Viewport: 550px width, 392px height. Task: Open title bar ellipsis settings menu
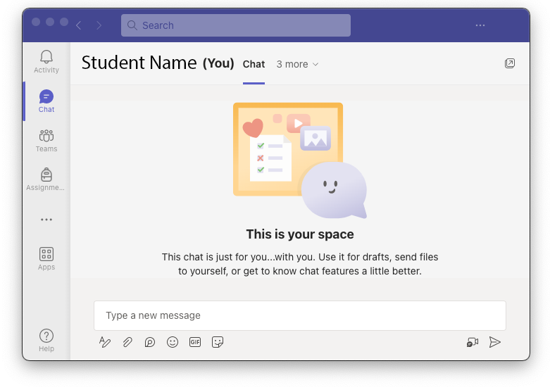[480, 25]
